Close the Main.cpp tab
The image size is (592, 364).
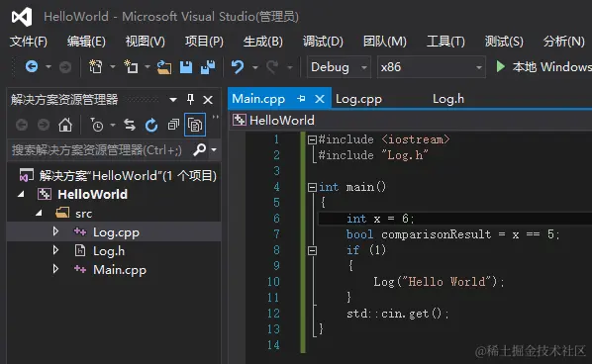320,99
